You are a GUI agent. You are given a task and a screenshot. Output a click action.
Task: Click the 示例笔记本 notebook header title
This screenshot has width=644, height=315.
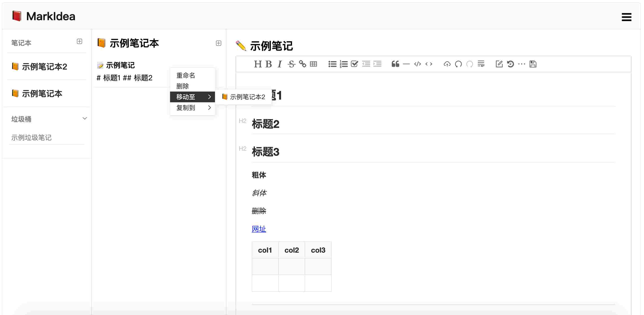click(134, 43)
